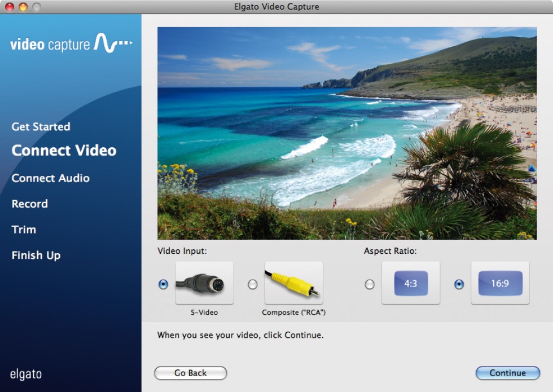Go to the Finish Up step
The height and width of the screenshot is (392, 553).
(x=36, y=255)
